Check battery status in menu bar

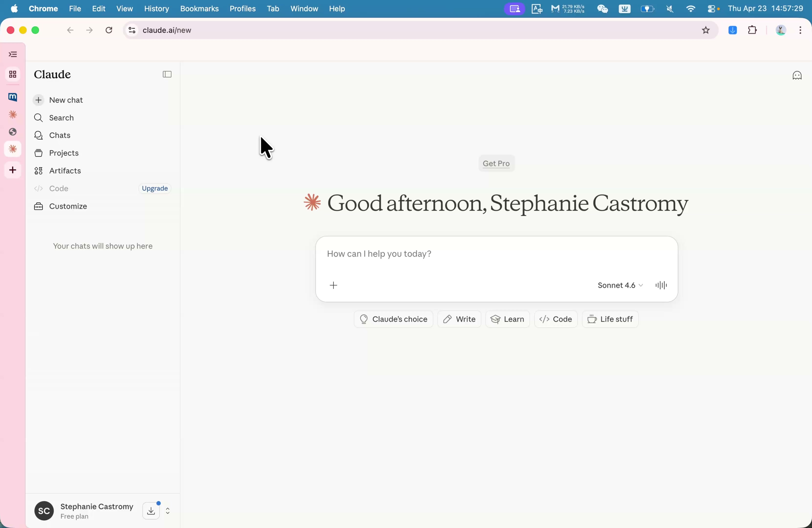point(647,9)
